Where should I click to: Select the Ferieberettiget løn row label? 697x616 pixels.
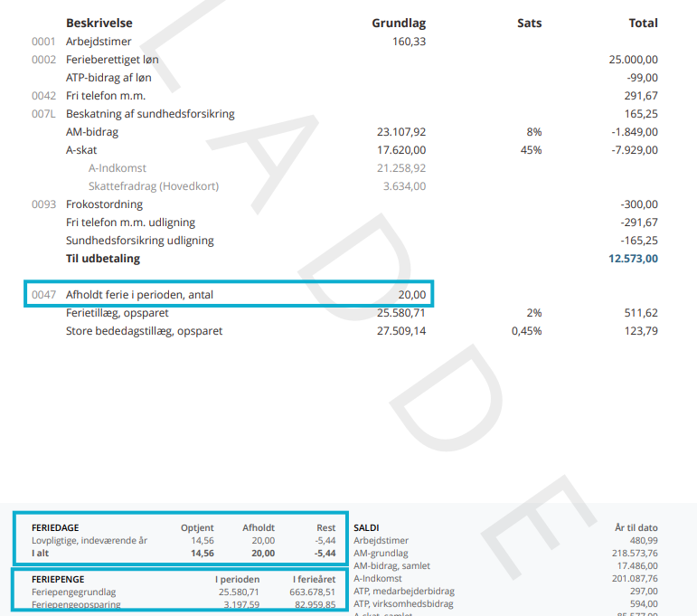coord(112,60)
